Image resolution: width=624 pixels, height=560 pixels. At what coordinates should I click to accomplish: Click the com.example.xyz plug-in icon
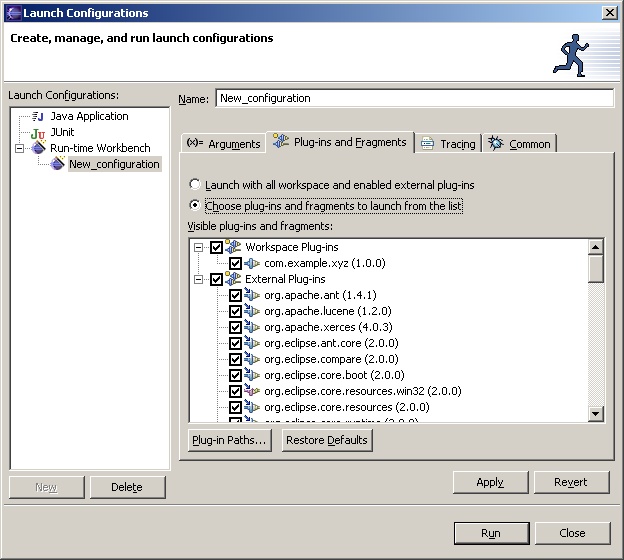[x=252, y=263]
